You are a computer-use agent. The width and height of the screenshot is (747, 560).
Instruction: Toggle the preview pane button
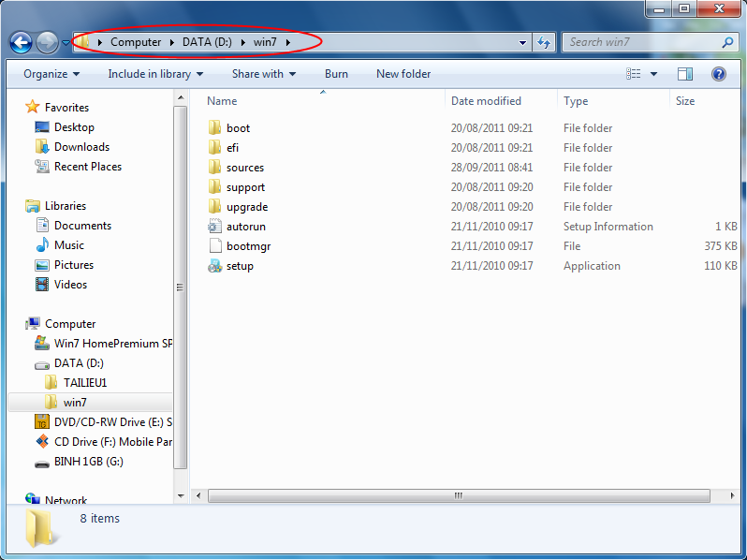(x=685, y=74)
